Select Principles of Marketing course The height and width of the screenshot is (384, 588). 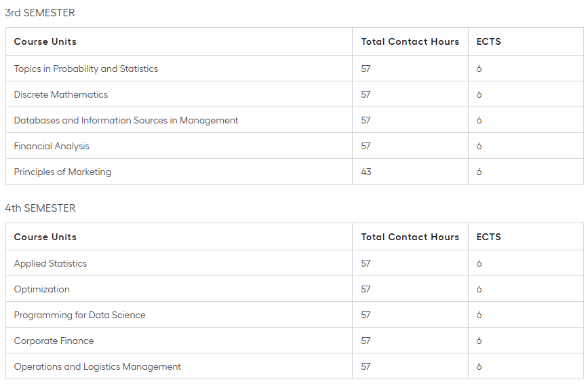62,172
